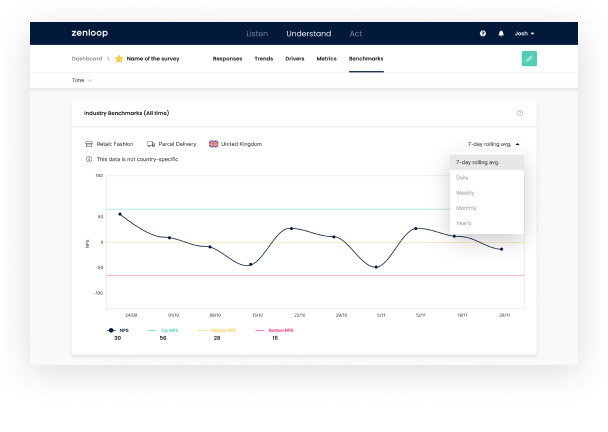608x432 pixels.
Task: Click the Retail: Fashion label
Action: tap(115, 144)
